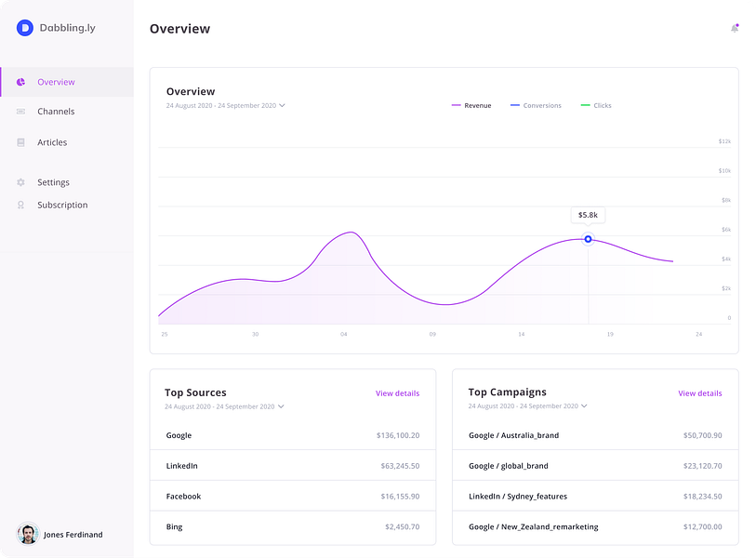The height and width of the screenshot is (558, 756).
Task: Click the Settings gear sidebar icon
Action: click(x=20, y=182)
